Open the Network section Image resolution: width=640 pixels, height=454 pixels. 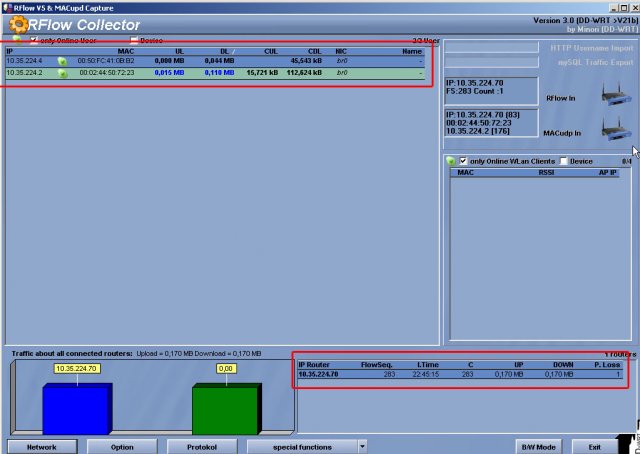(x=42, y=446)
